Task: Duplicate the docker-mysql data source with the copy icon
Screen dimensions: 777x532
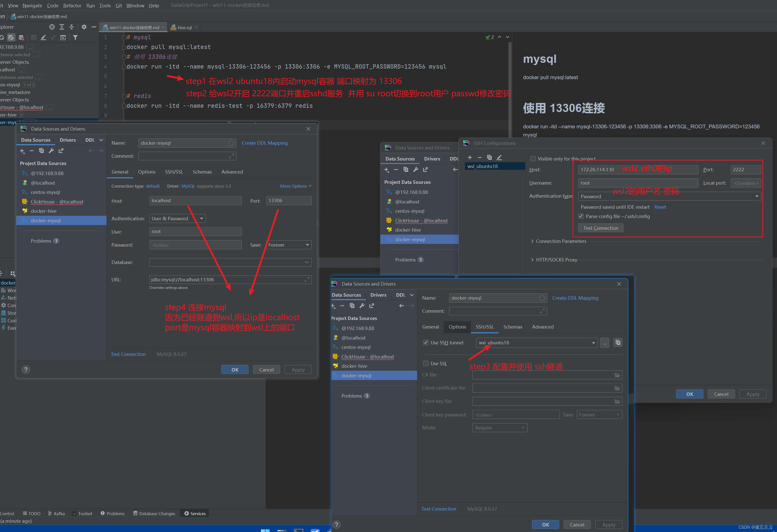Action: [x=41, y=151]
